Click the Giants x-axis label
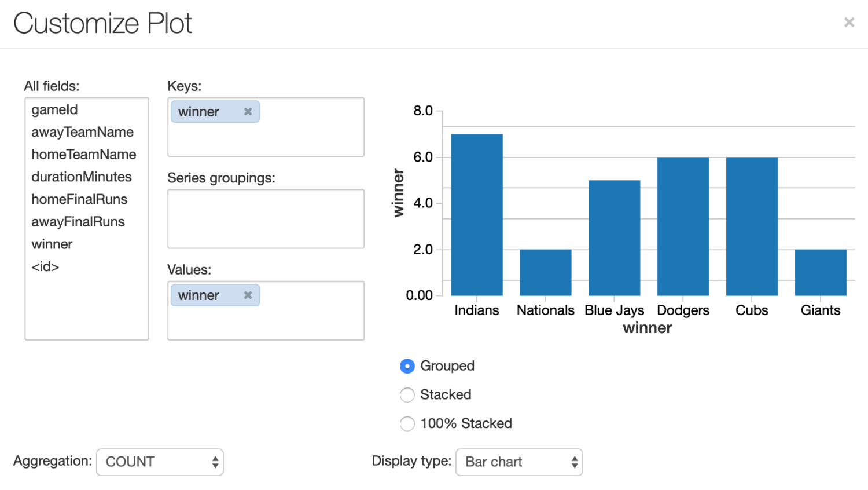This screenshot has width=868, height=490. 821,310
